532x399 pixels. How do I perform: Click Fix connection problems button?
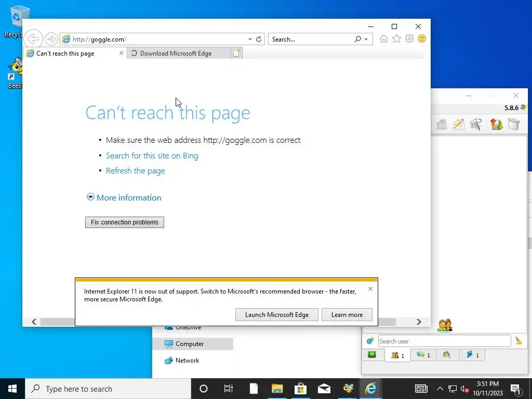click(125, 222)
